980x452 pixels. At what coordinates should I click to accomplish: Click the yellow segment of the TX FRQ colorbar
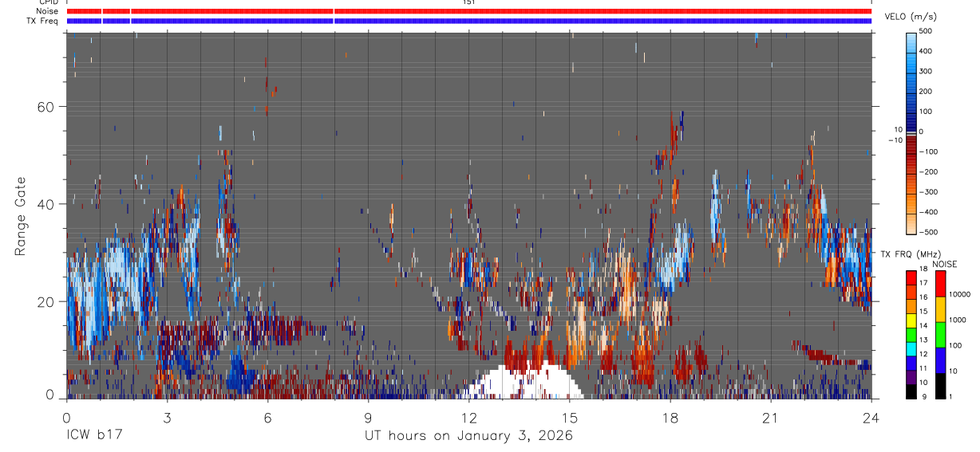tap(911, 320)
